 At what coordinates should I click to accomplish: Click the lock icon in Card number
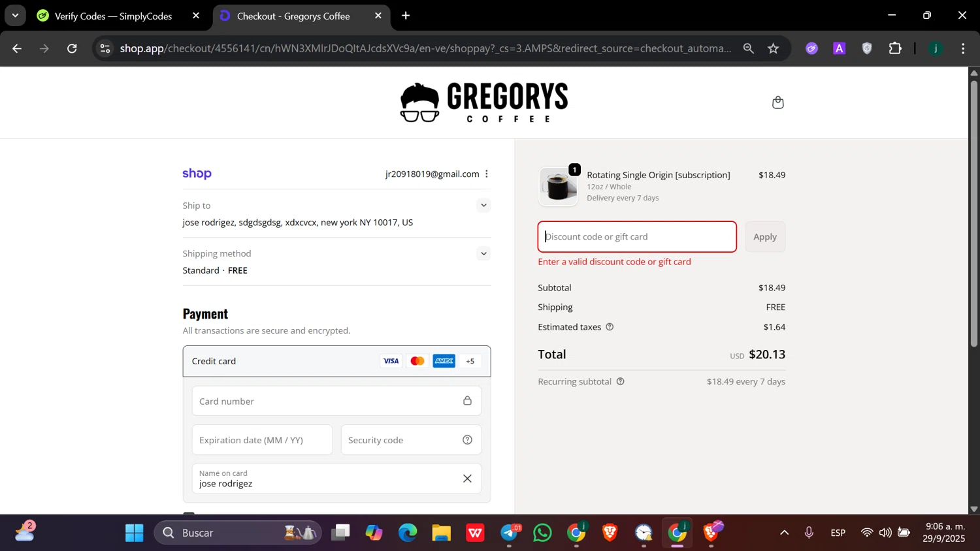pos(467,401)
